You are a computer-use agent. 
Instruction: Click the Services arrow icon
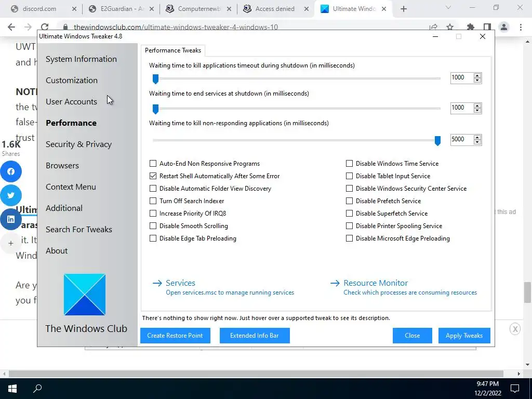point(157,283)
